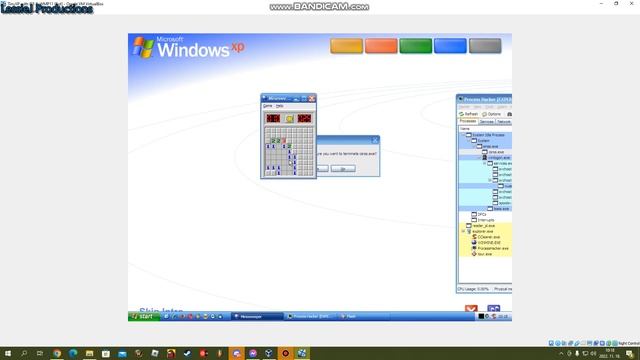Show hidden tray icons chevron
The height and width of the screenshot is (360, 640).
[x=561, y=353]
